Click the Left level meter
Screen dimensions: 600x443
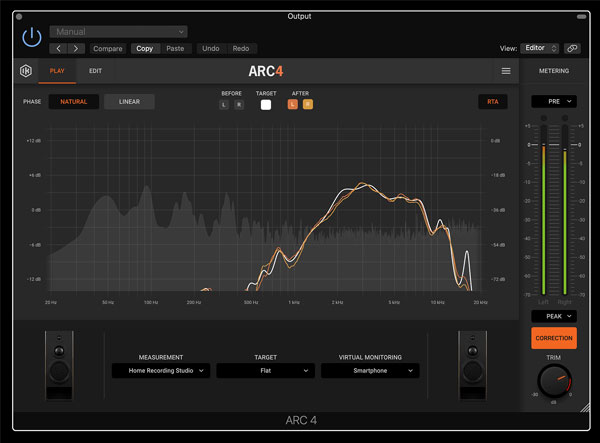pyautogui.click(x=543, y=208)
